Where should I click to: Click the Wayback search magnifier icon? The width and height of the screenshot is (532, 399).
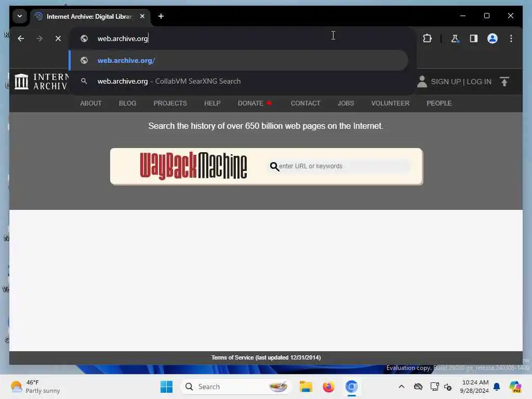274,166
